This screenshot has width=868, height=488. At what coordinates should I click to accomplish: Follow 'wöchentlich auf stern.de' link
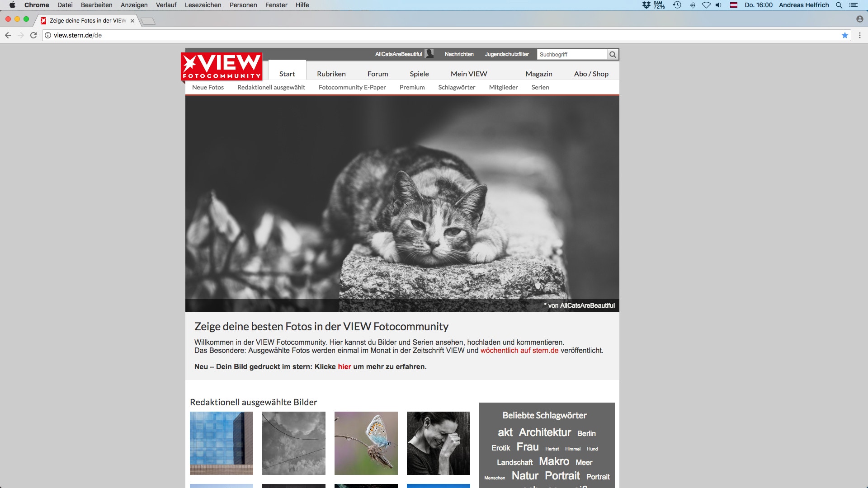519,350
